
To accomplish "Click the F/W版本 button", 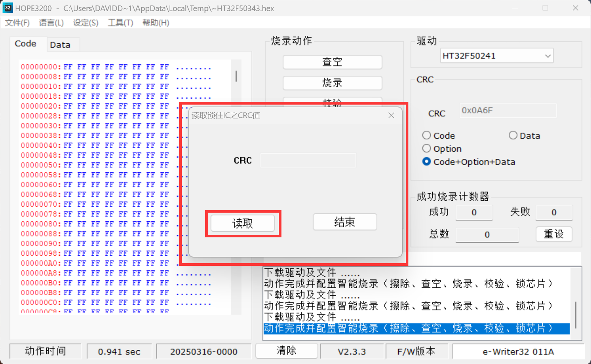I will pos(416,351).
